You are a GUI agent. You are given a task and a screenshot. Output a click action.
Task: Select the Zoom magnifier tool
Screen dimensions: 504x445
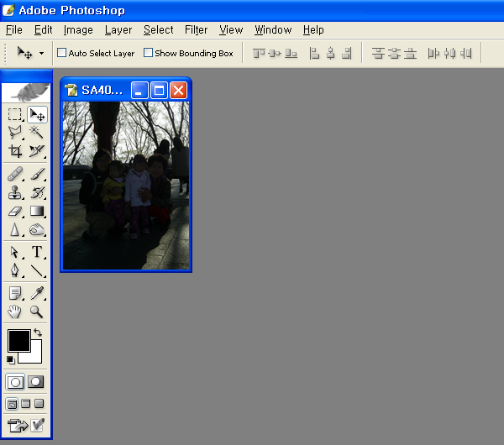[37, 311]
